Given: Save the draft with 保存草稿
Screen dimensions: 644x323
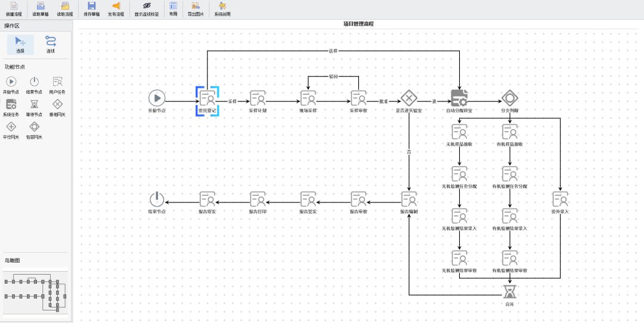Looking at the screenshot, I should point(91,8).
